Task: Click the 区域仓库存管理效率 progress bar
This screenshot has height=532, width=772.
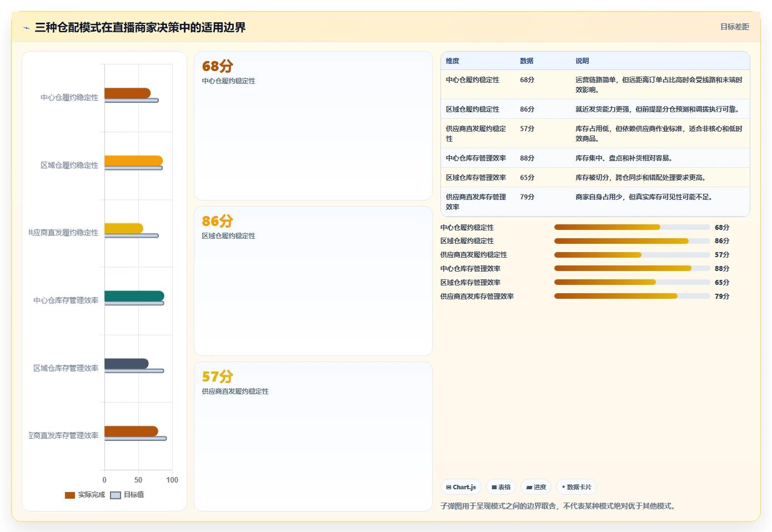Action: pos(632,282)
